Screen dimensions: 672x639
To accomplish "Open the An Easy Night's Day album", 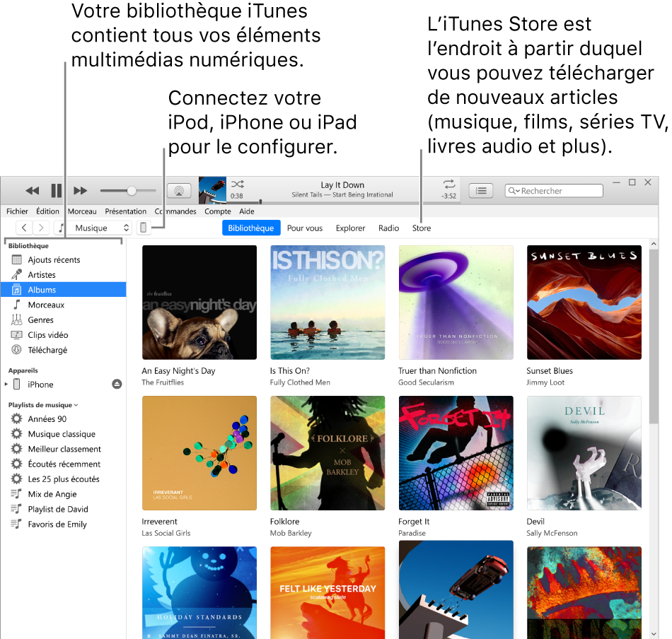I will [199, 303].
